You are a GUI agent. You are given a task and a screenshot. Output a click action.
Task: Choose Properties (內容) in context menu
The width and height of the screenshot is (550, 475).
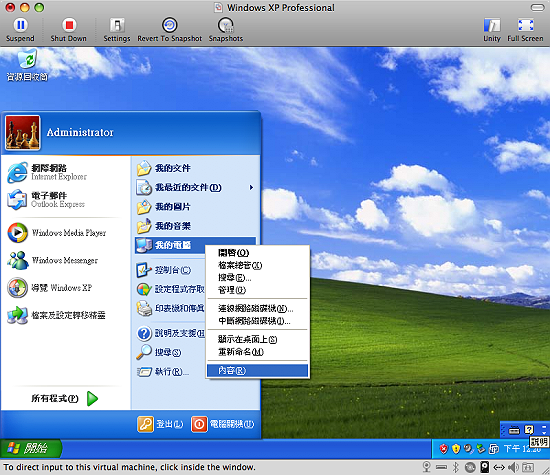click(257, 370)
